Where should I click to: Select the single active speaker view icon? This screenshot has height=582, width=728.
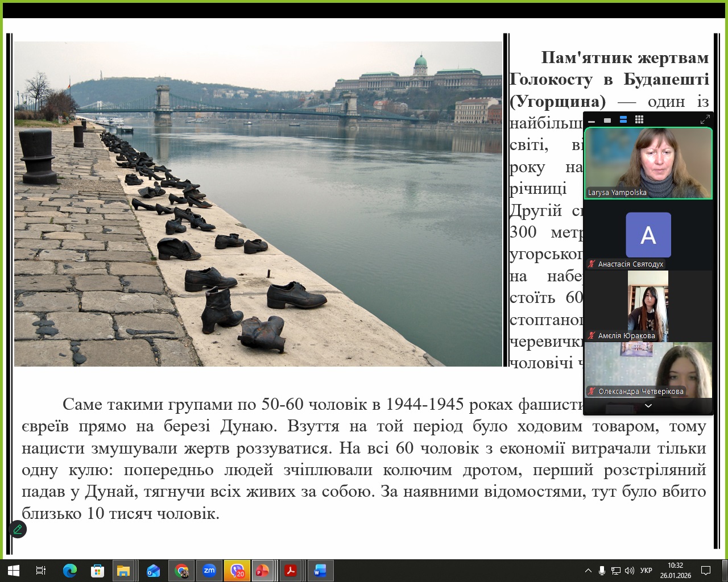click(x=607, y=120)
